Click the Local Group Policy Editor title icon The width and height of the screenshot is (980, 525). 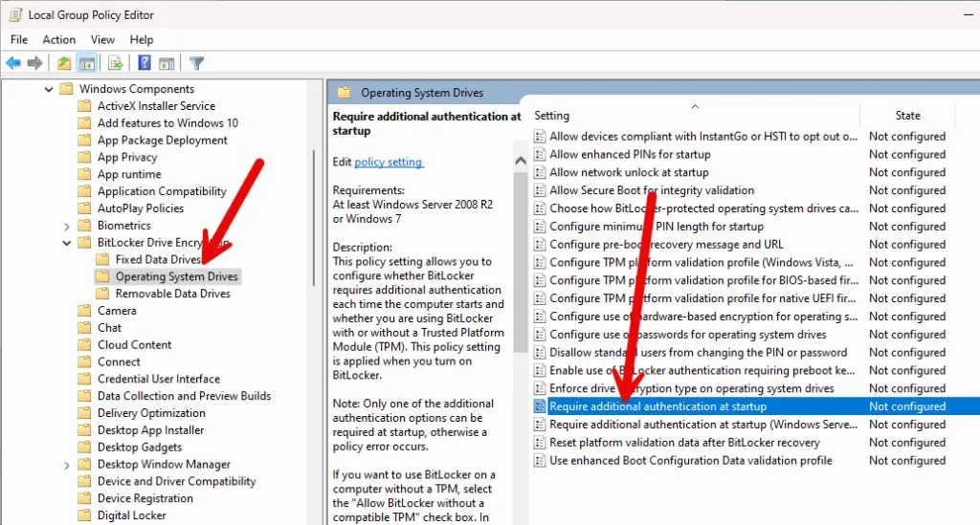coord(15,14)
